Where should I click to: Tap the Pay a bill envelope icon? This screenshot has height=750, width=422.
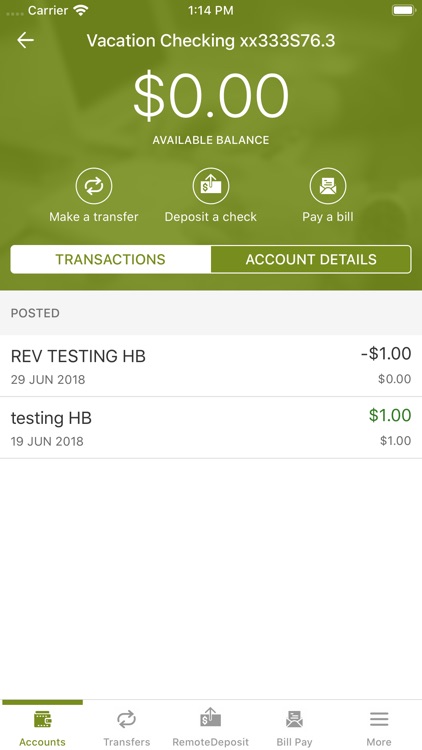[x=328, y=186]
